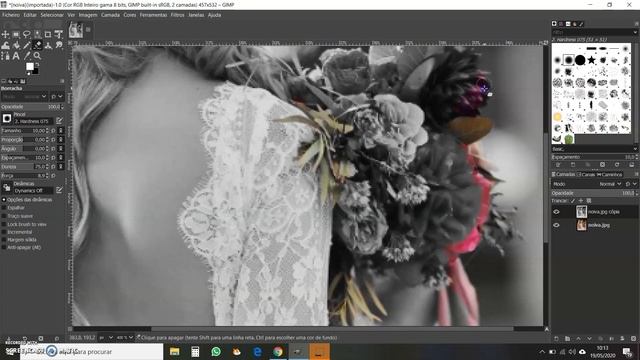This screenshot has height=360, width=640.
Task: Select the Crop tool
Action: tap(48, 34)
